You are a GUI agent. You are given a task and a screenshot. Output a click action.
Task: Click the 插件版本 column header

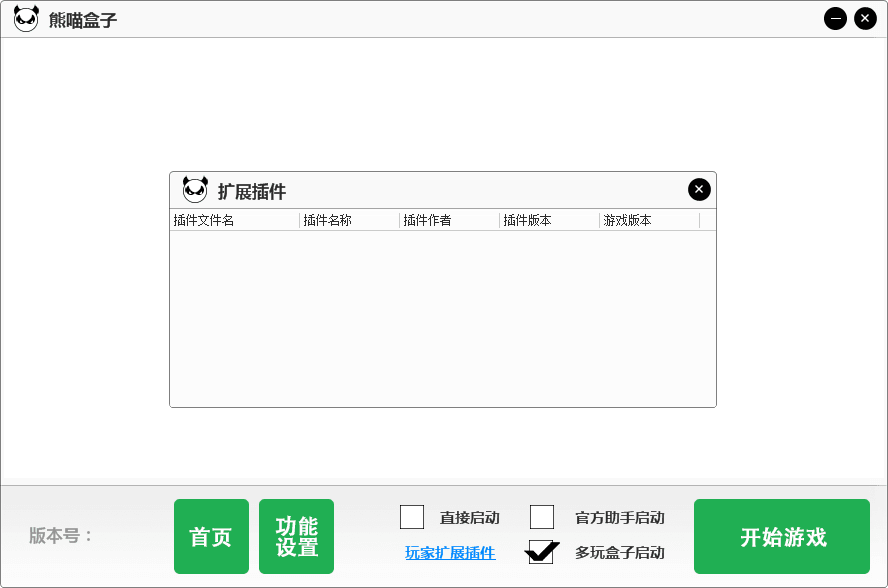pos(549,220)
